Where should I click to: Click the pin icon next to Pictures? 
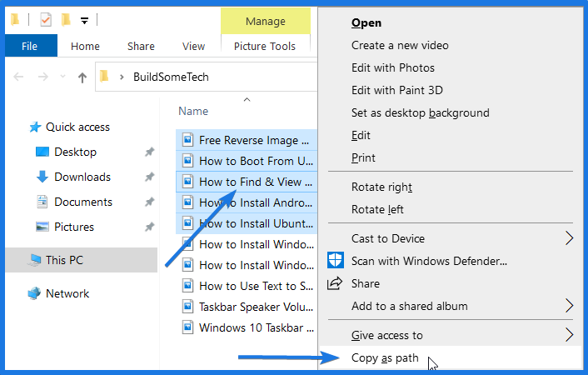click(150, 227)
